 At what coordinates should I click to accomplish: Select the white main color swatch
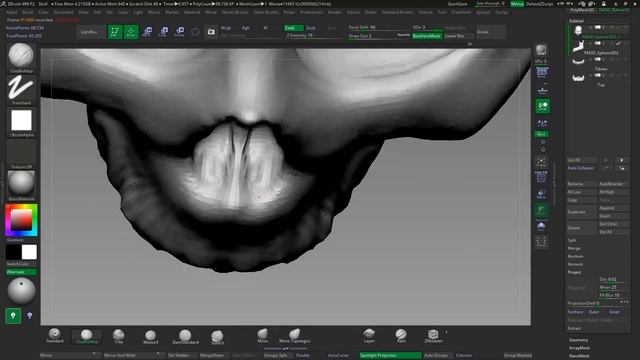[x=29, y=252]
